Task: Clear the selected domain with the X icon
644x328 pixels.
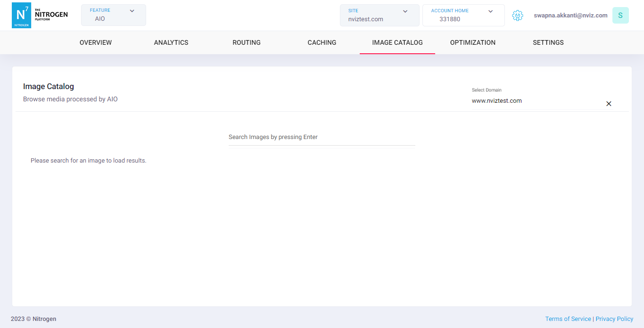Action: pyautogui.click(x=609, y=104)
